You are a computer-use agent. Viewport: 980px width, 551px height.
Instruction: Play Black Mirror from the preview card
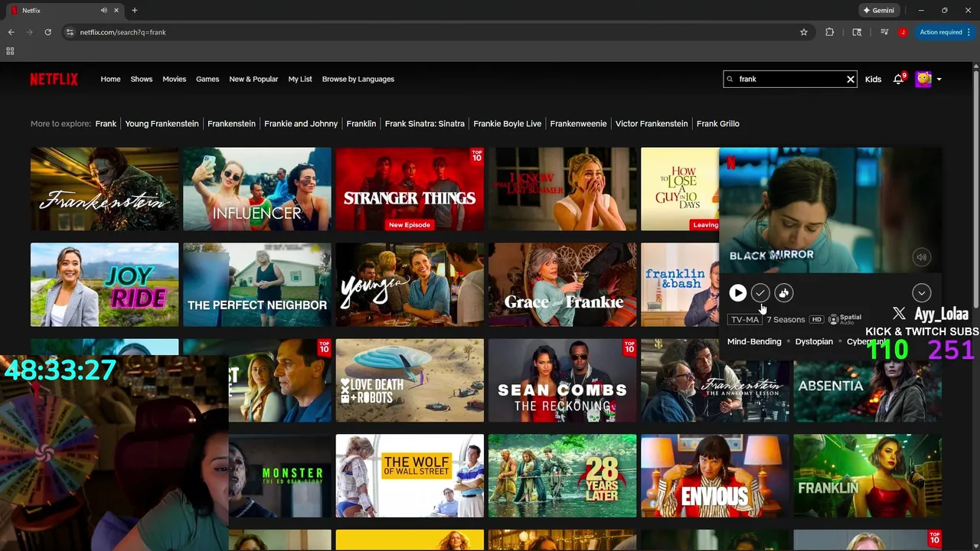[x=737, y=292]
